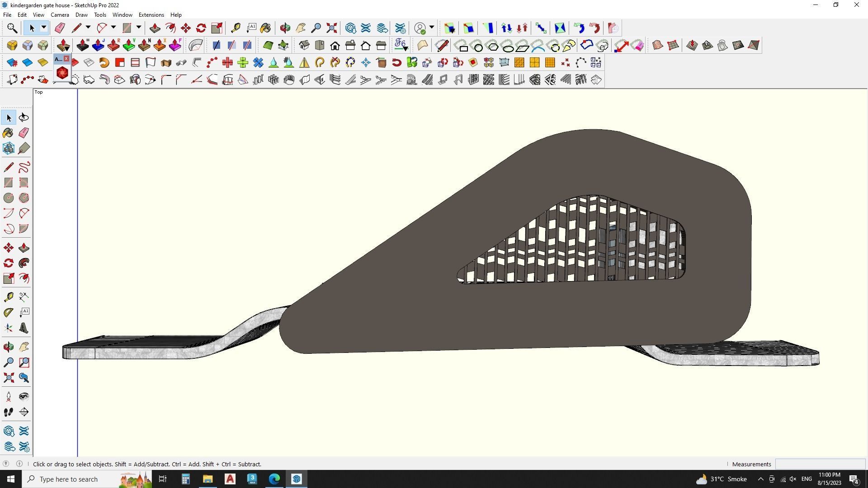Open the Extensions menu
Image resolution: width=868 pixels, height=488 pixels.
[151, 15]
